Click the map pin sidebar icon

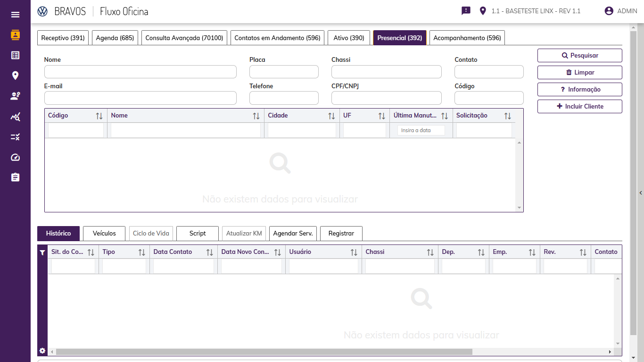coord(15,76)
